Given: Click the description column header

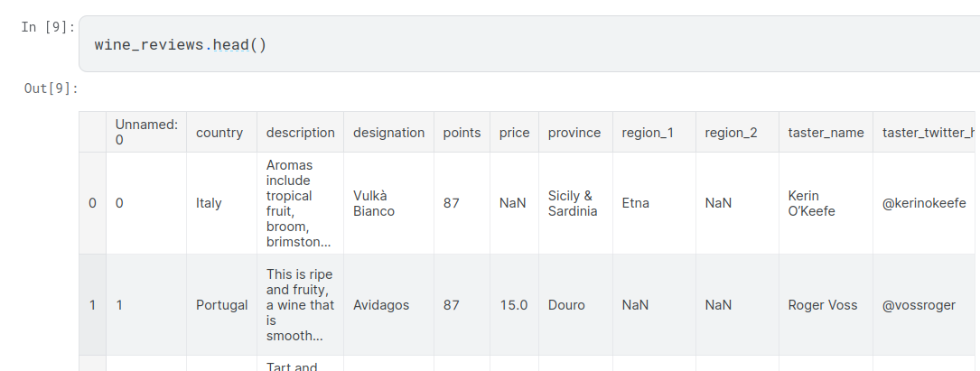Looking at the screenshot, I should 300,133.
